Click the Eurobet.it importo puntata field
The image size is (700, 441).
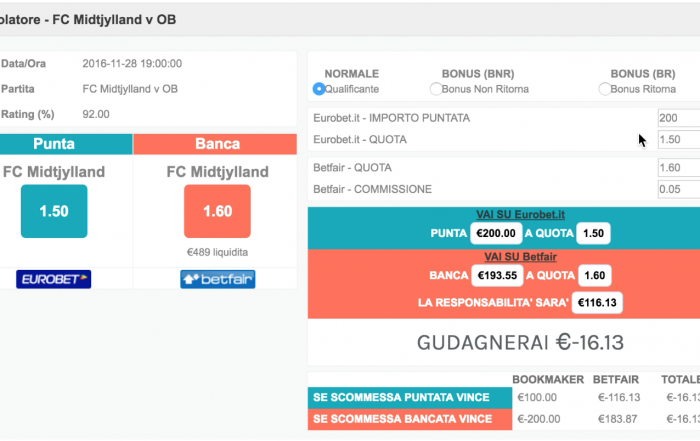(x=679, y=118)
